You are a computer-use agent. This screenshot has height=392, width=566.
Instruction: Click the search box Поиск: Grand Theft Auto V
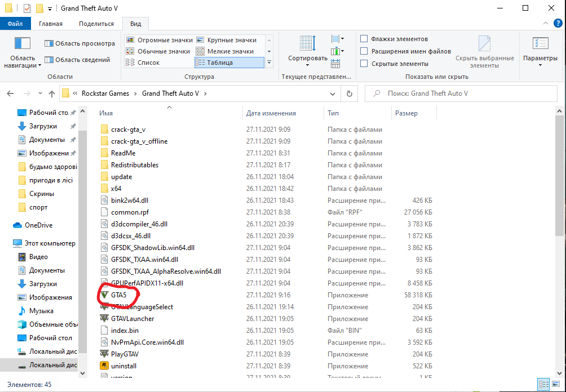tap(461, 93)
